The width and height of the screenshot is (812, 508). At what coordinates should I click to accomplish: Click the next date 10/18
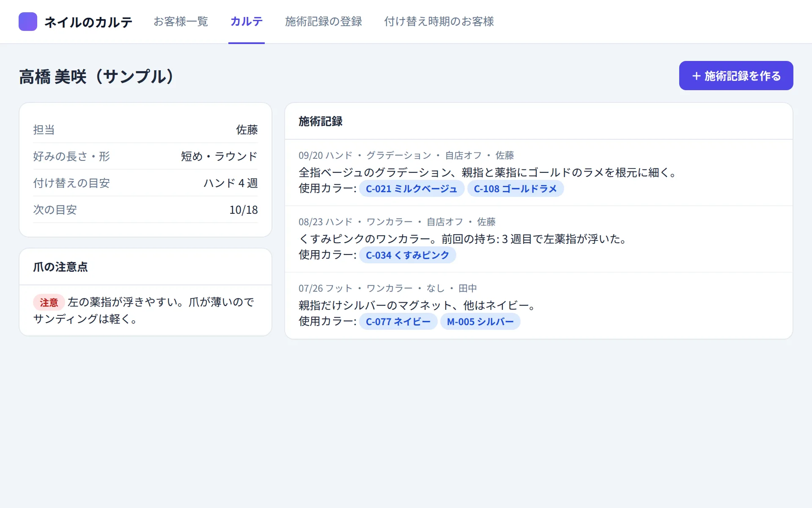coord(244,210)
